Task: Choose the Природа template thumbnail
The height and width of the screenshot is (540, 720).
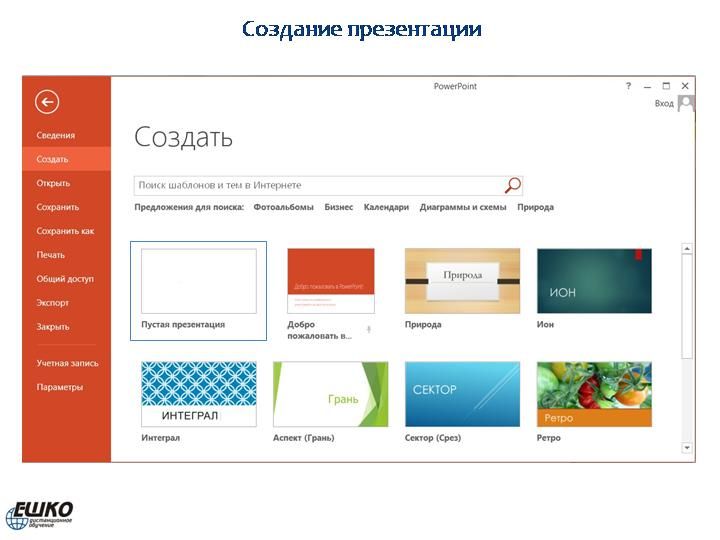Action: point(462,281)
